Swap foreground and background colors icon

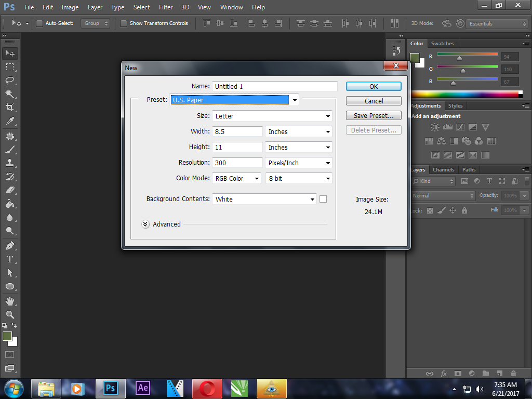14,325
